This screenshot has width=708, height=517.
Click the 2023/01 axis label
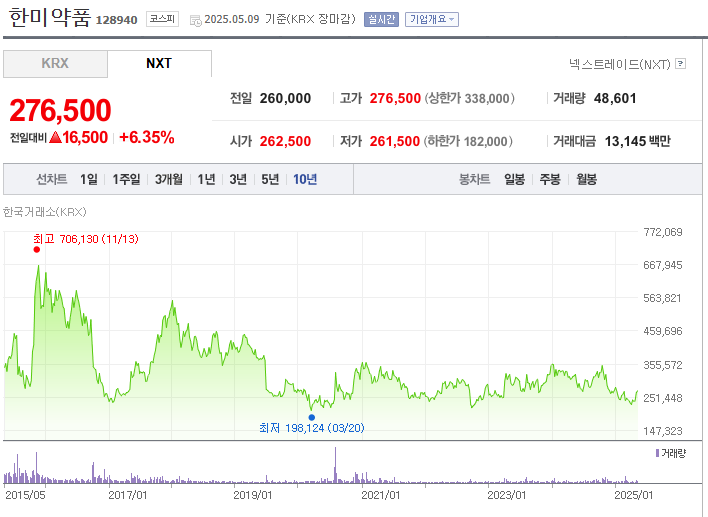(507, 495)
